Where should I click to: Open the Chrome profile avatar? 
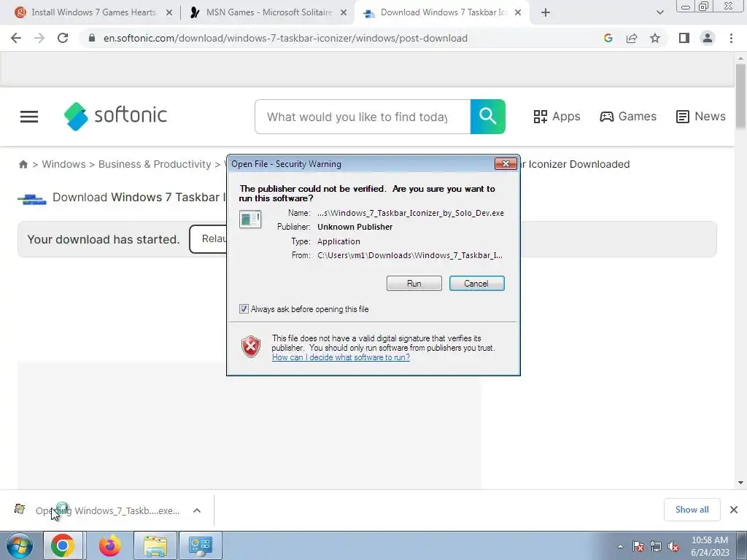point(708,38)
